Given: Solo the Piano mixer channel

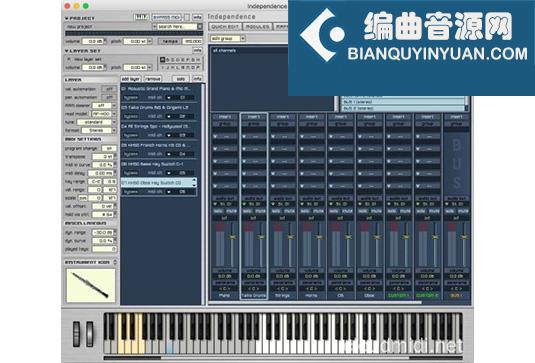Looking at the screenshot, I should (x=218, y=211).
